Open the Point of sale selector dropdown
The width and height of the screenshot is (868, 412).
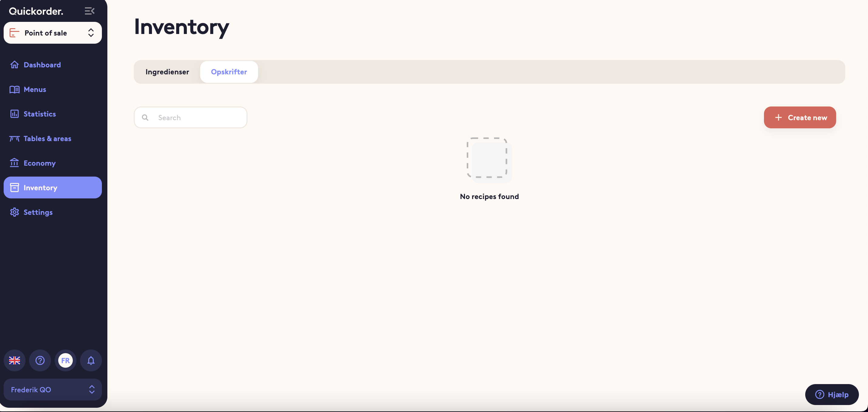pos(52,33)
